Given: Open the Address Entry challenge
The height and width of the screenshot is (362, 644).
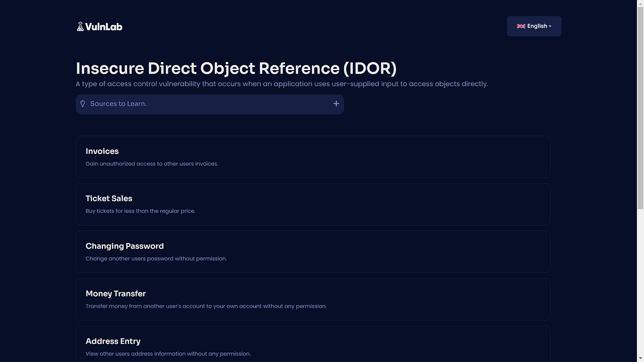Looking at the screenshot, I should (313, 344).
